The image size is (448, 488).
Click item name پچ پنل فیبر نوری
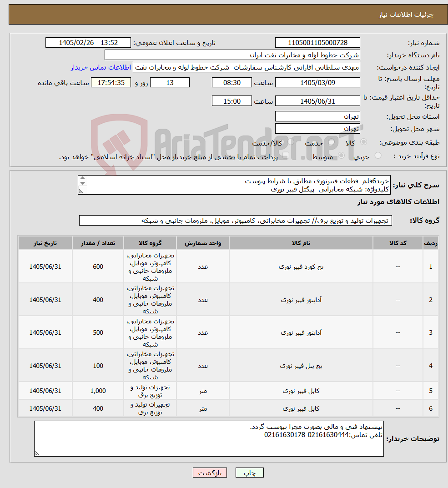[301, 366]
